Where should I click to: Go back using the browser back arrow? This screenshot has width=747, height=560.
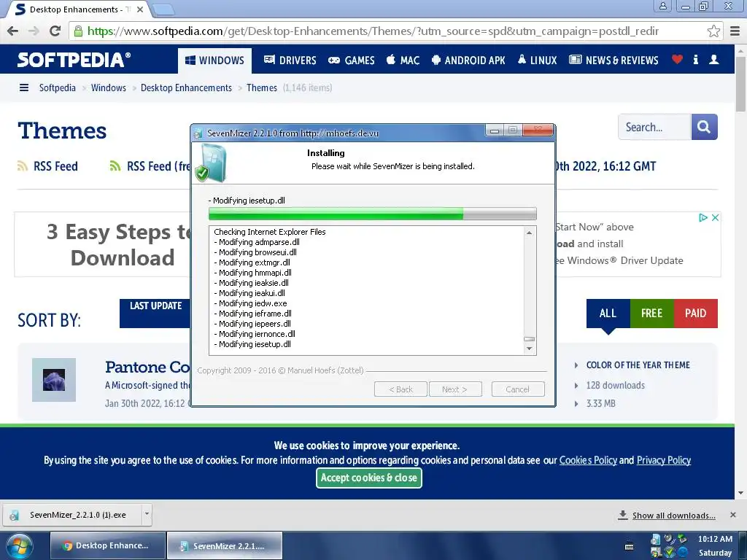click(13, 31)
